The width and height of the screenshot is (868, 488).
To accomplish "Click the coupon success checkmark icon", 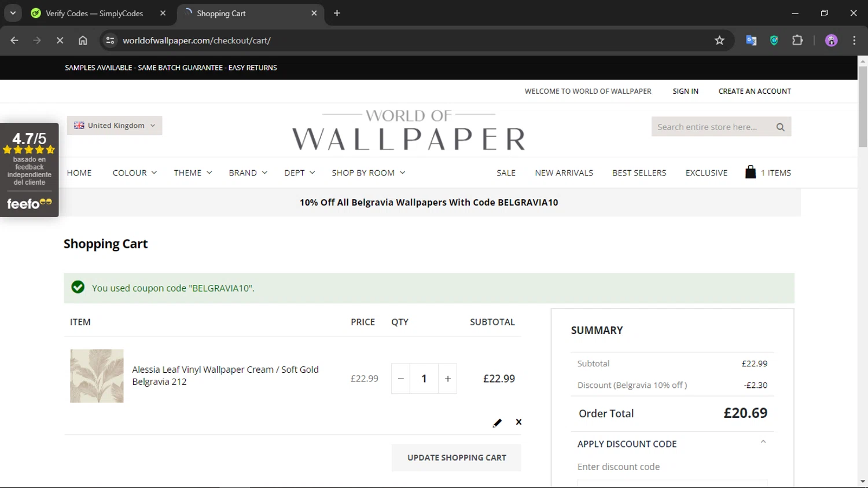I will [78, 287].
